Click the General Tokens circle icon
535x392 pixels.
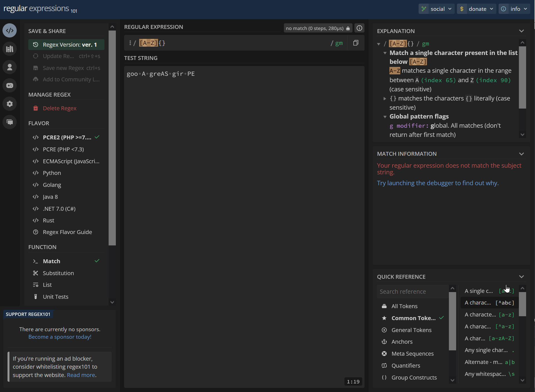coord(384,330)
